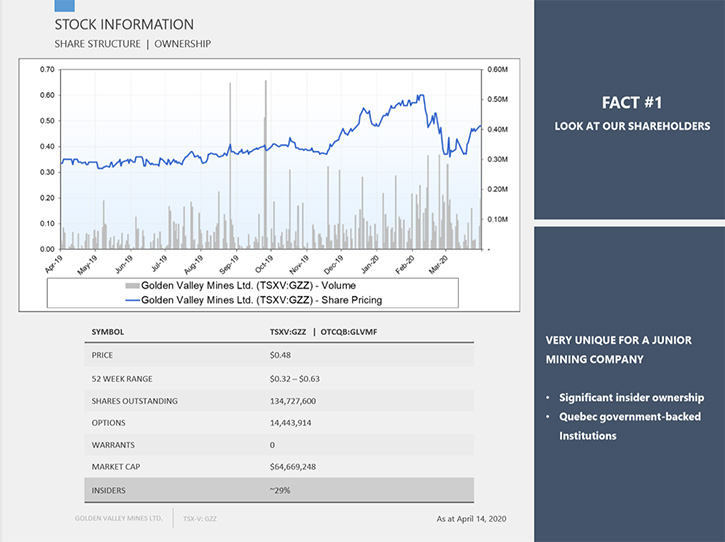
Task: Click VERY UNIQUE FOR A JUNIOR text
Action: tap(619, 340)
